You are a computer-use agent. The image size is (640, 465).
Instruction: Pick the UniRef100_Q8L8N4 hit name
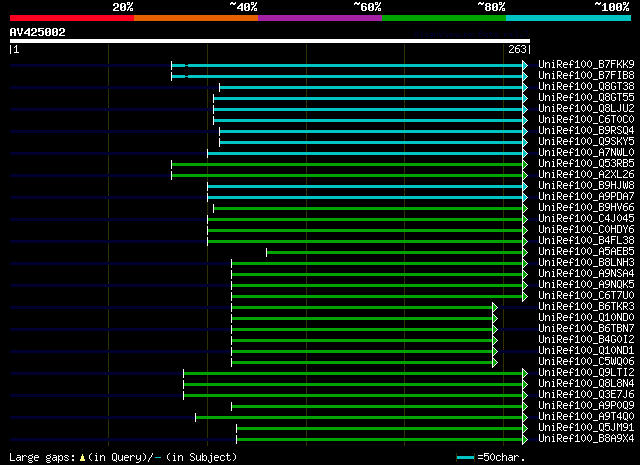[x=586, y=384]
